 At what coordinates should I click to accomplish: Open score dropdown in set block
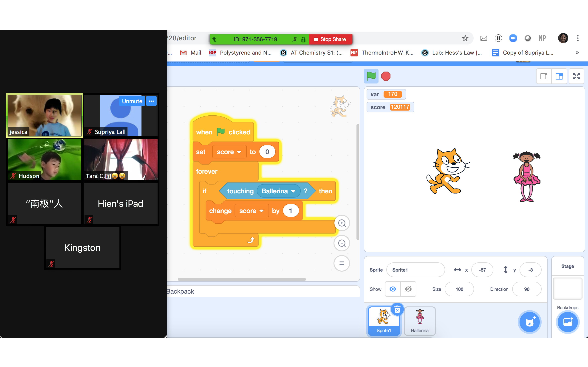(x=239, y=152)
